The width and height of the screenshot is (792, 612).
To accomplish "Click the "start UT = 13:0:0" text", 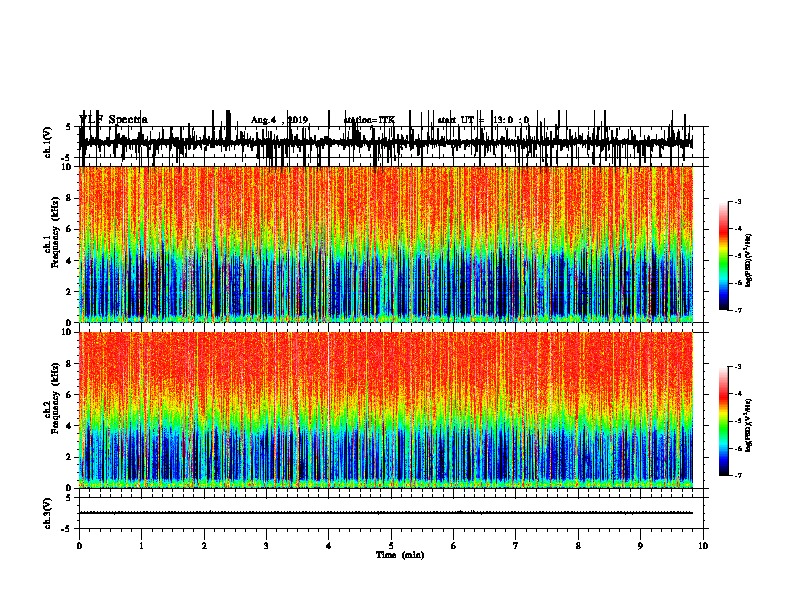I will 483,120.
